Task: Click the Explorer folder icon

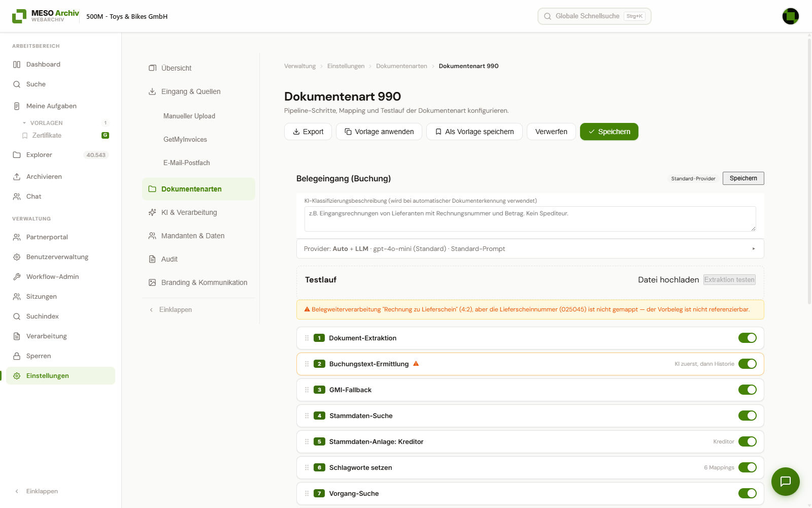Action: 17,155
